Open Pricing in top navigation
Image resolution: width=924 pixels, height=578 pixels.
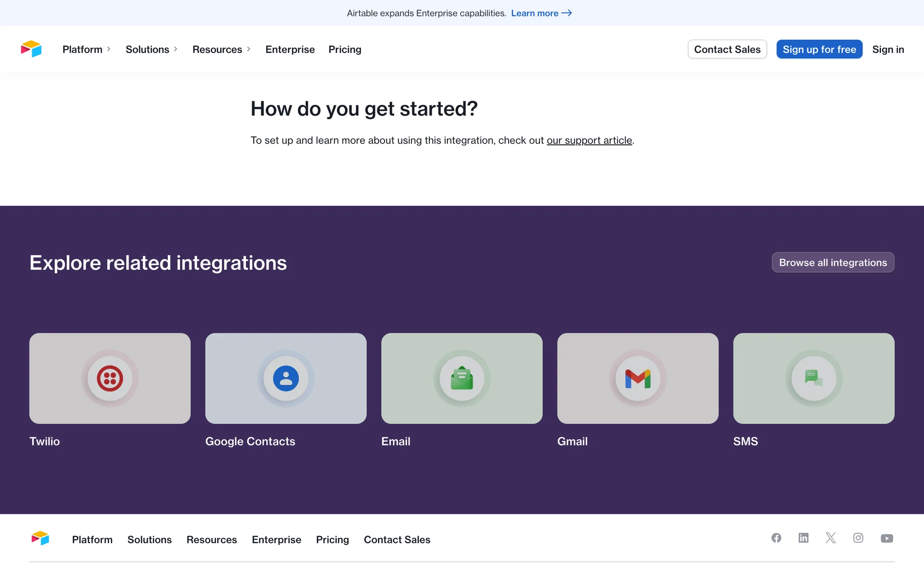coord(345,50)
